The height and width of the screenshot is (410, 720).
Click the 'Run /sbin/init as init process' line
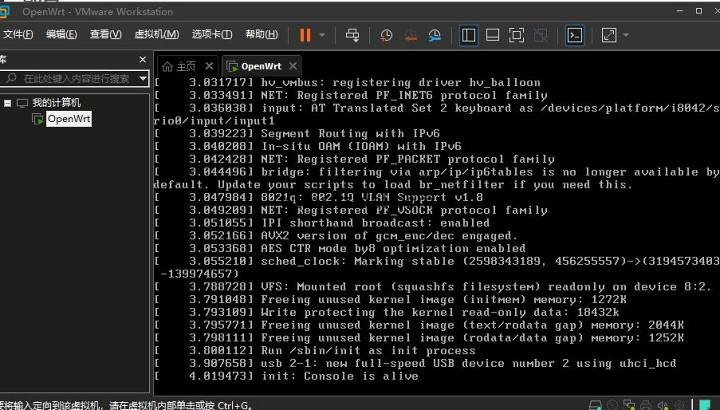(368, 350)
